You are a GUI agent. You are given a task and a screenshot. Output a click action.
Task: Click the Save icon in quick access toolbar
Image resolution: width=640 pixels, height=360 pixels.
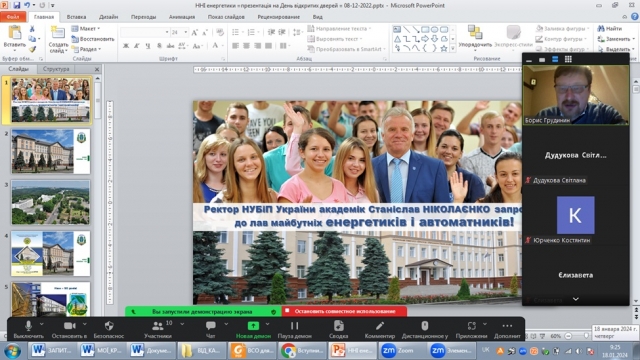(x=16, y=5)
